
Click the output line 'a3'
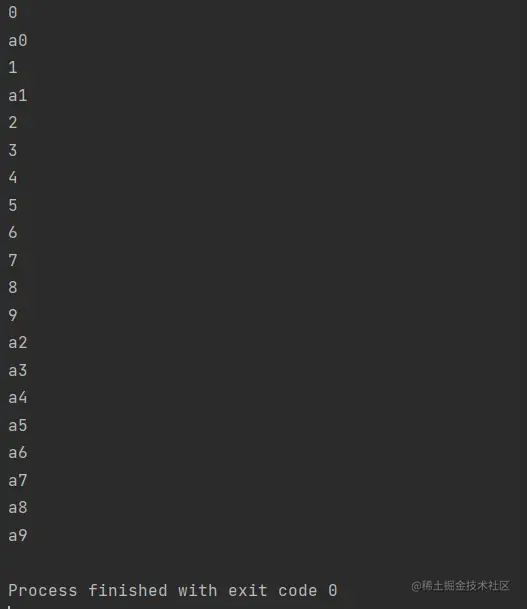[18, 370]
